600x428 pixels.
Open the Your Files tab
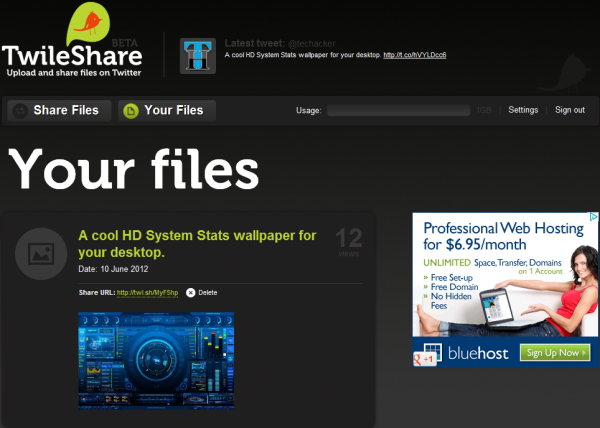click(167, 111)
